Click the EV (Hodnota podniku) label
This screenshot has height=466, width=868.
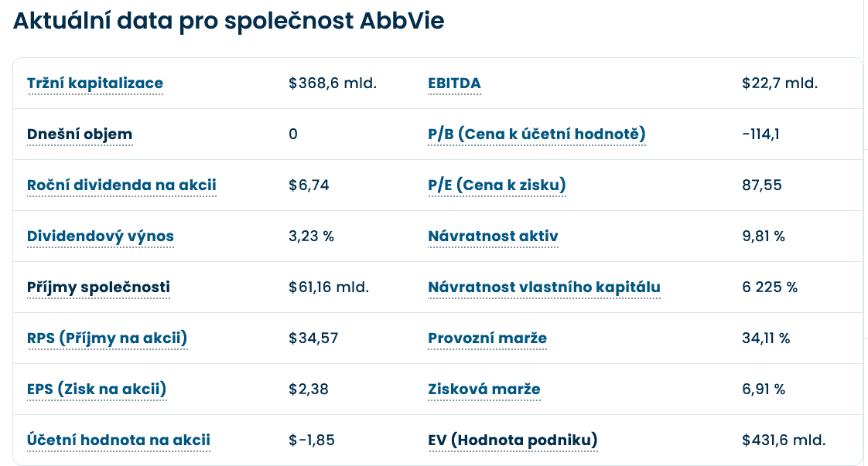click(513, 440)
